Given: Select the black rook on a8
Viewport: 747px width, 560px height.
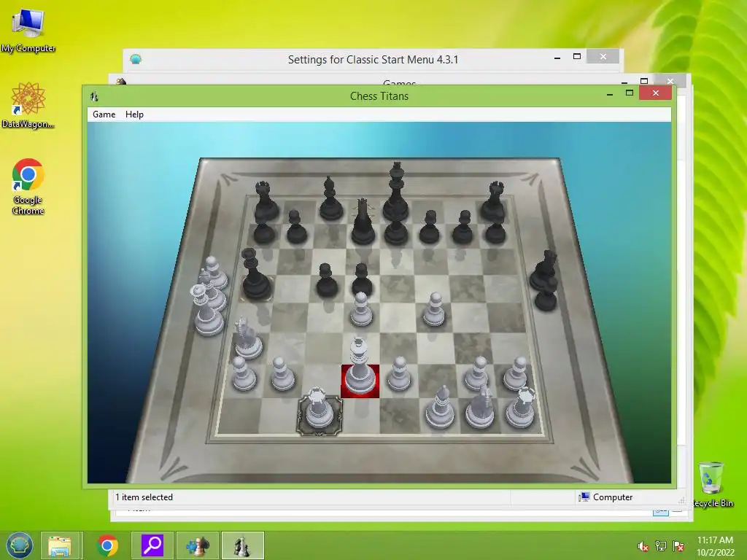Looking at the screenshot, I should click(x=265, y=201).
